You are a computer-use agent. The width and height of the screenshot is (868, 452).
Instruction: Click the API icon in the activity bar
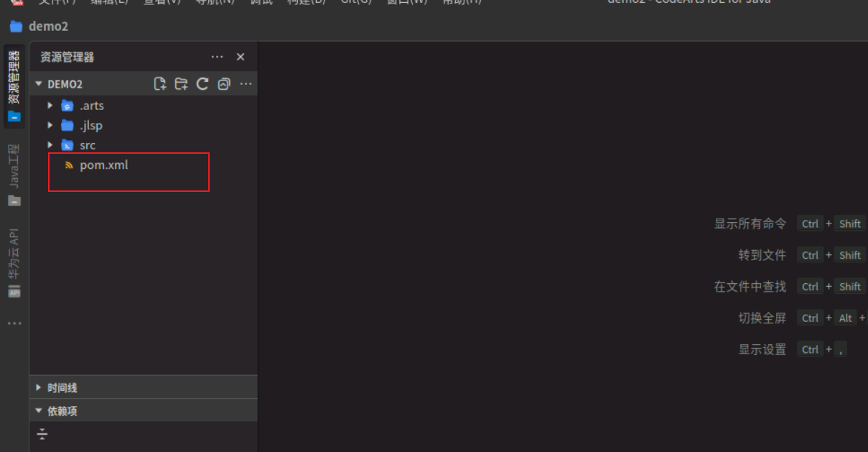point(14,292)
